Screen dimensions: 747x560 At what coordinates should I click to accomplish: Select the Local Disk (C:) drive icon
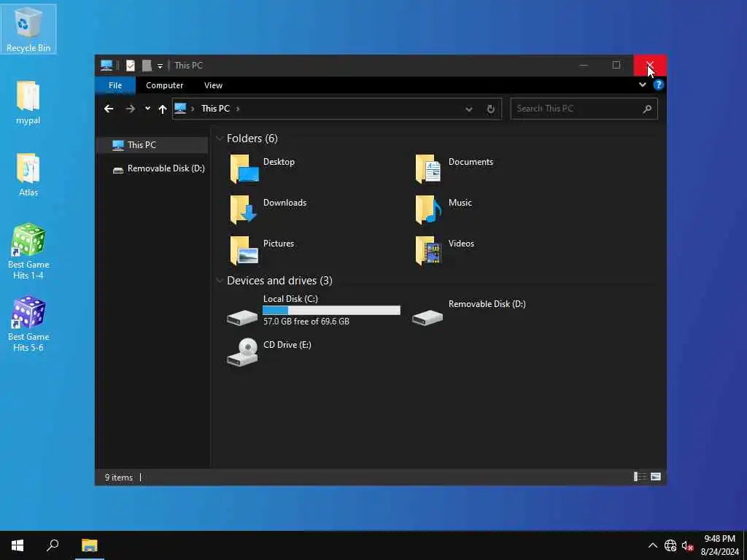[x=242, y=316]
